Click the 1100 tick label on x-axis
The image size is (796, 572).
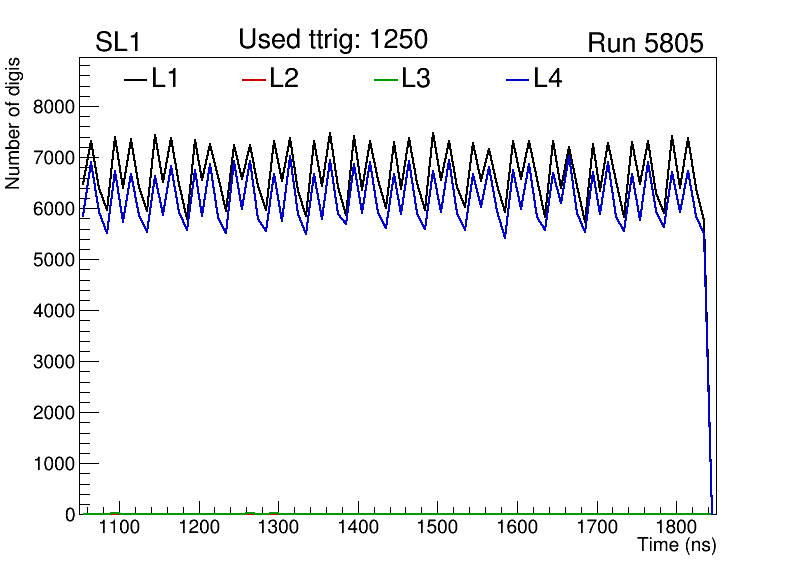coord(118,527)
